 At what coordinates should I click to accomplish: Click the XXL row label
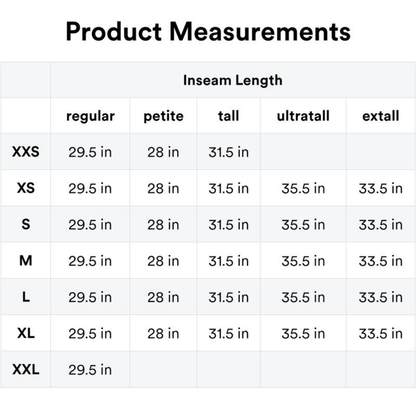point(26,369)
